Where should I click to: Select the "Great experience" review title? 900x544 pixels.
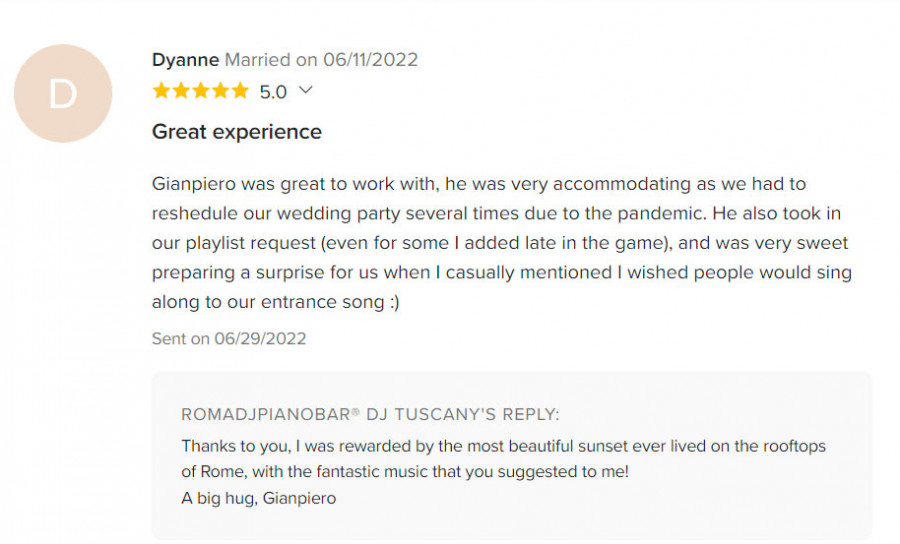[x=237, y=132]
